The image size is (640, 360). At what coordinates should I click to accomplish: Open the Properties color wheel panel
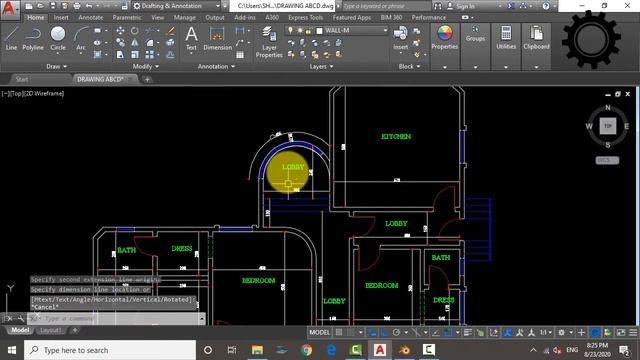(444, 38)
